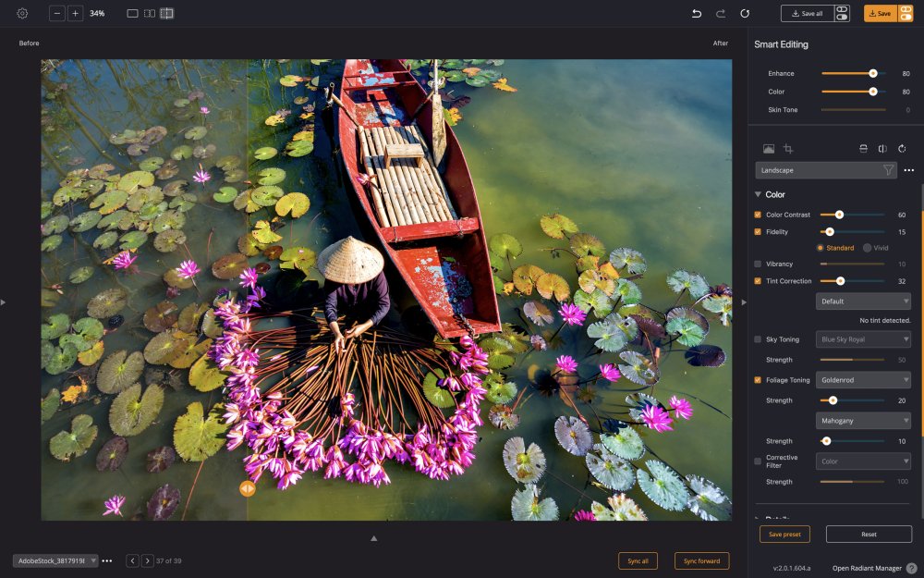Open the AdobeStock filename dropdown
This screenshot has height=578, width=924.
click(x=55, y=561)
